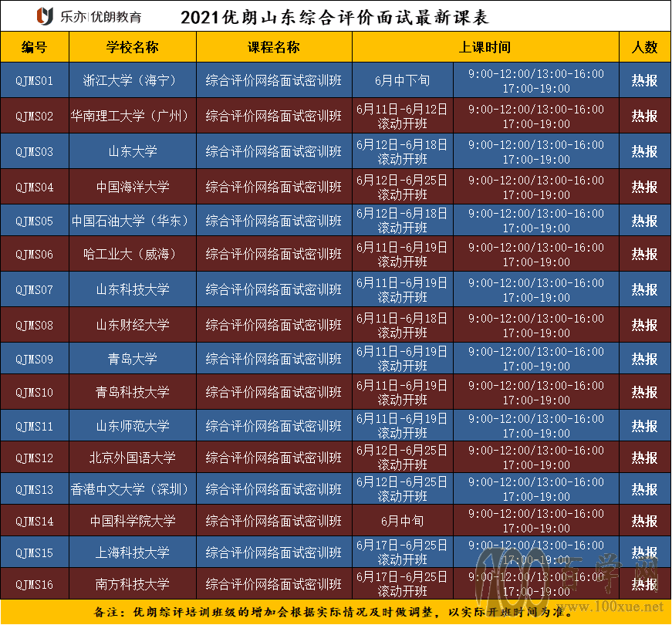Click the 课程名称 column header

click(274, 47)
